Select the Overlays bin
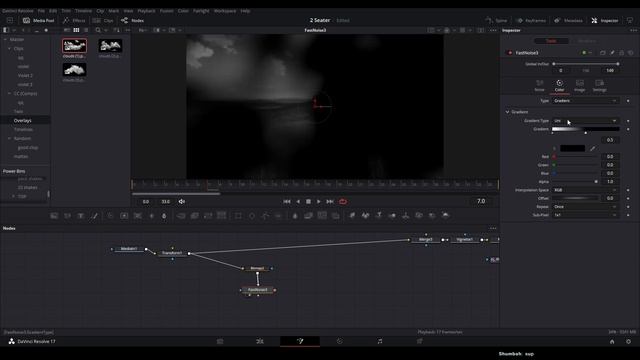 coord(22,120)
